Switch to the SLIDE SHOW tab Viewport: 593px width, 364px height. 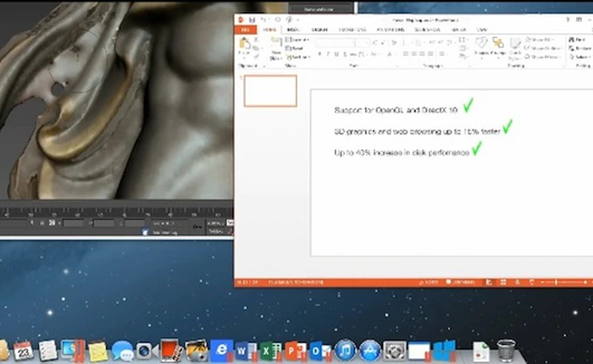click(427, 30)
